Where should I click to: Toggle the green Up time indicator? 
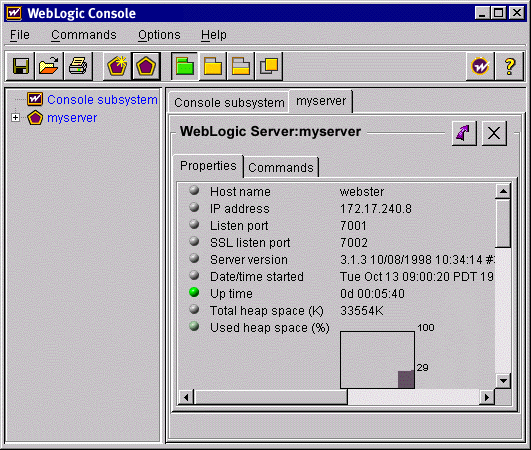[x=194, y=292]
